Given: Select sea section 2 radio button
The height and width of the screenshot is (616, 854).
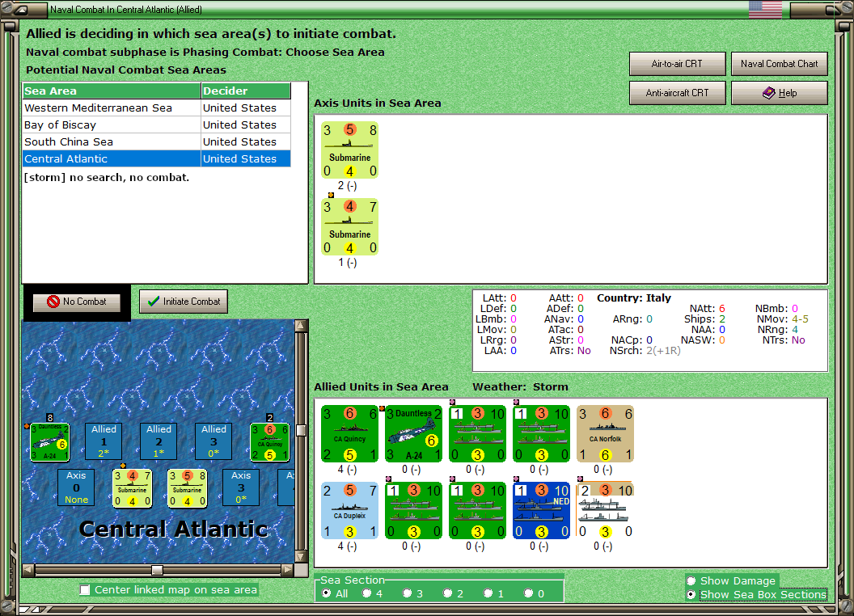Looking at the screenshot, I should point(447,593).
